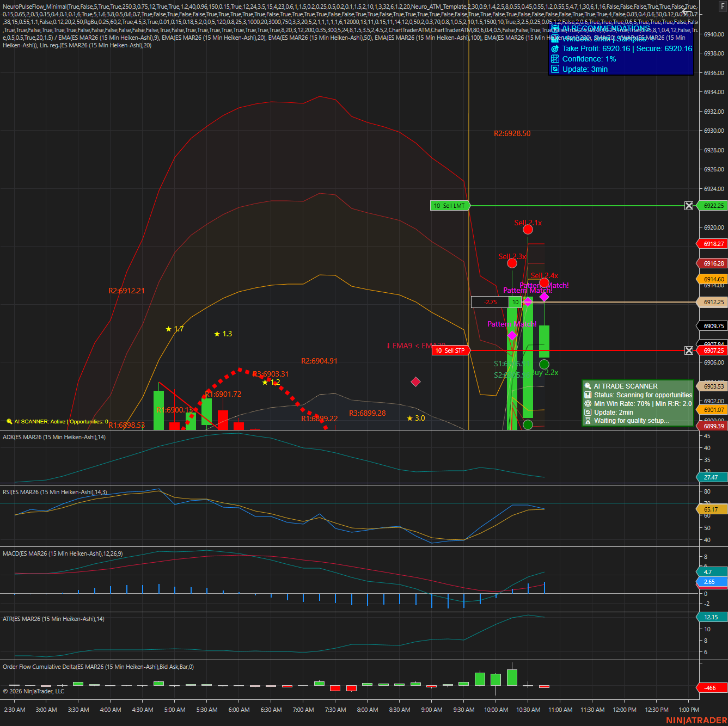Screen dimensions: 728x726
Task: Click the hourglass icon beside Waiting for quality setup
Action: point(588,421)
